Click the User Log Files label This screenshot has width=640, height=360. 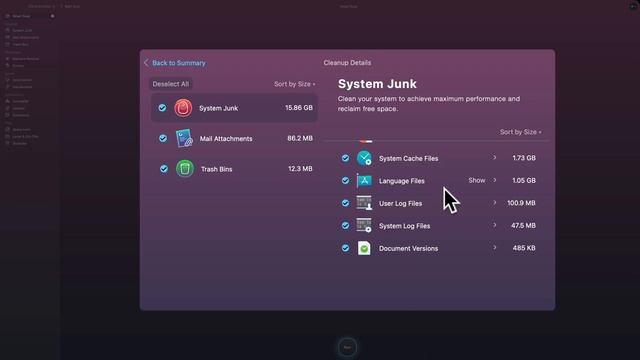[x=400, y=203]
